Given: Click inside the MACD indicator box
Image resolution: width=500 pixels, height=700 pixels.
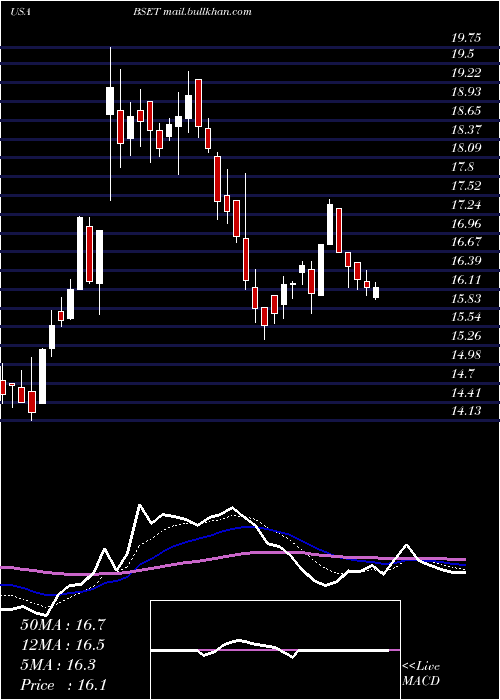Looking at the screenshot, I should [x=275, y=650].
